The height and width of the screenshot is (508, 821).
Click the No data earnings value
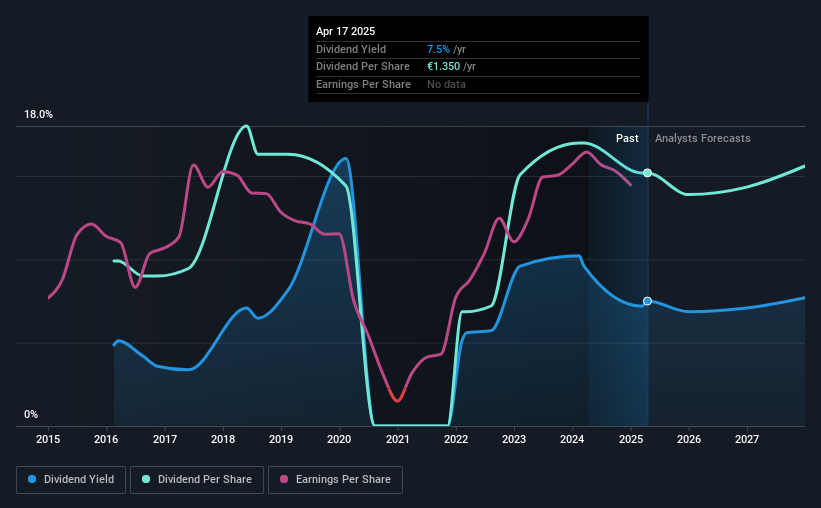point(446,84)
